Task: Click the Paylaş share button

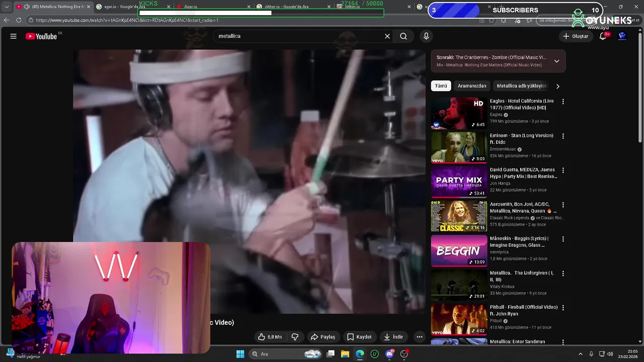Action: click(323, 337)
